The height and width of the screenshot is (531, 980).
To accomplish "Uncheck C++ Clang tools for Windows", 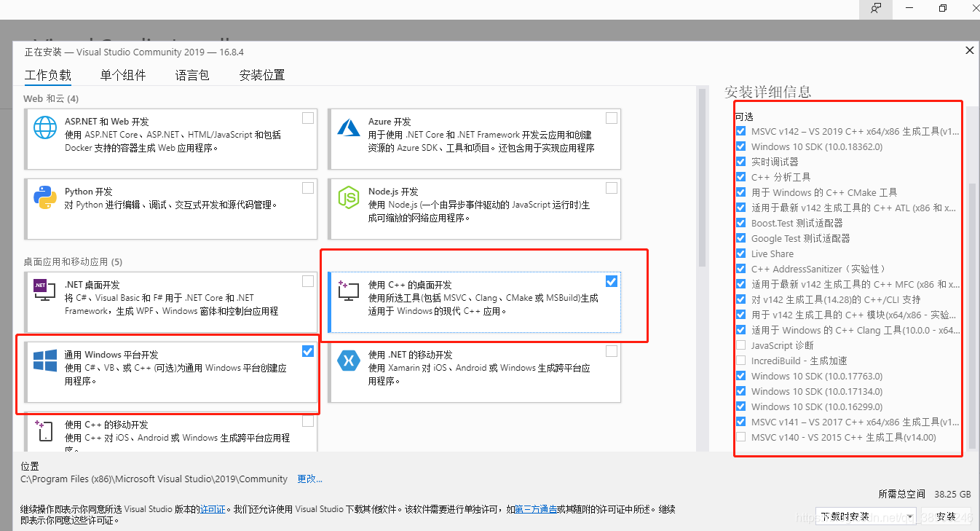I will click(741, 330).
